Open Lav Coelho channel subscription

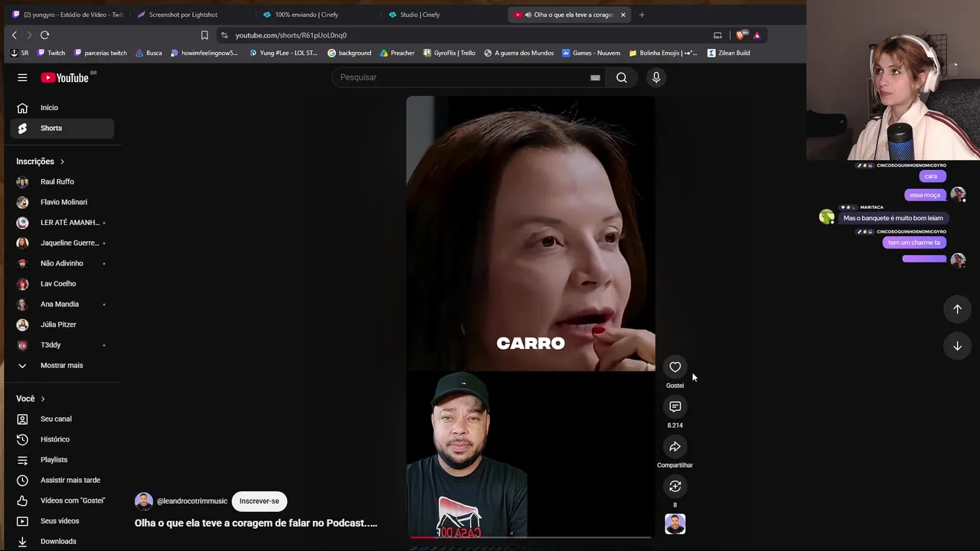(x=62, y=284)
